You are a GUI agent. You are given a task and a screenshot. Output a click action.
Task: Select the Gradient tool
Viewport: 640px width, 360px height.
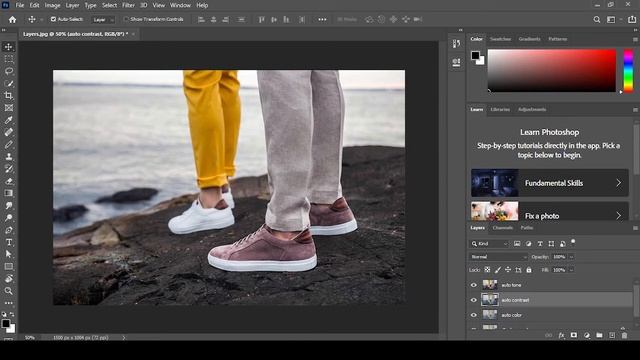click(x=8, y=193)
